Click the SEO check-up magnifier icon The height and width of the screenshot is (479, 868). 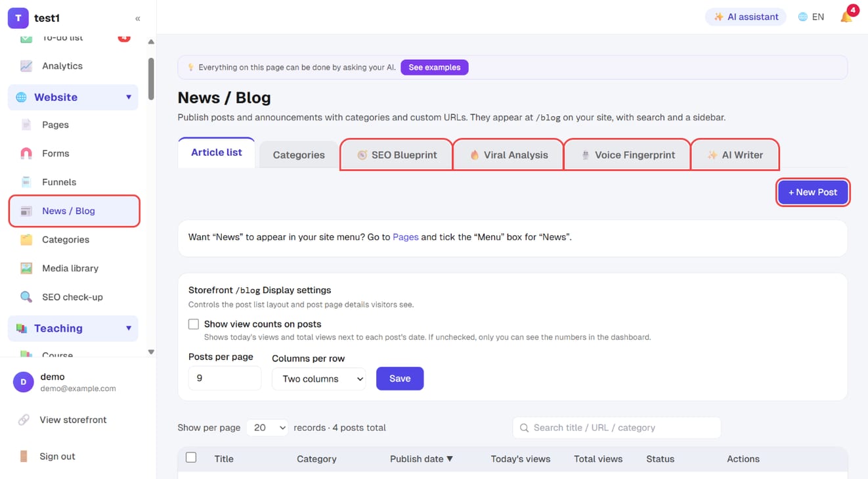coord(26,297)
